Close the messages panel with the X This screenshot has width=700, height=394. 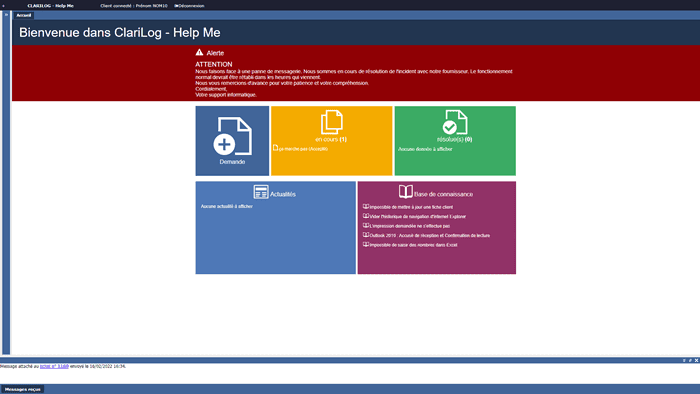coord(696,360)
